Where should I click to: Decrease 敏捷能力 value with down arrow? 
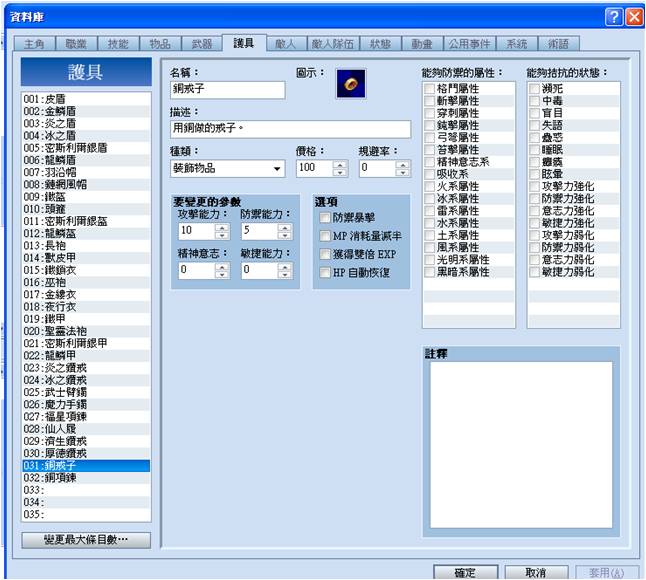click(x=285, y=275)
